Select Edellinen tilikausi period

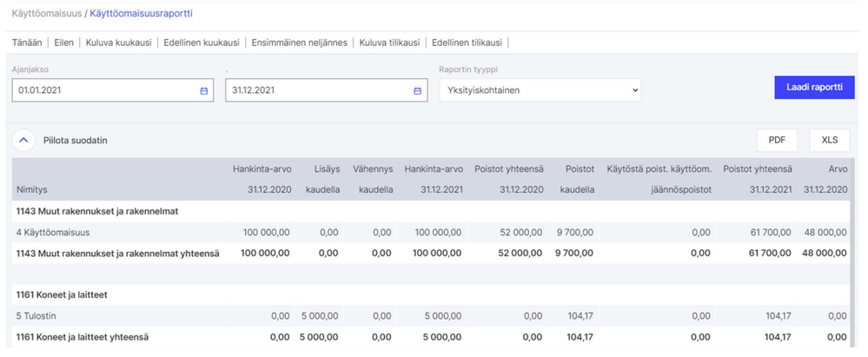tap(467, 42)
